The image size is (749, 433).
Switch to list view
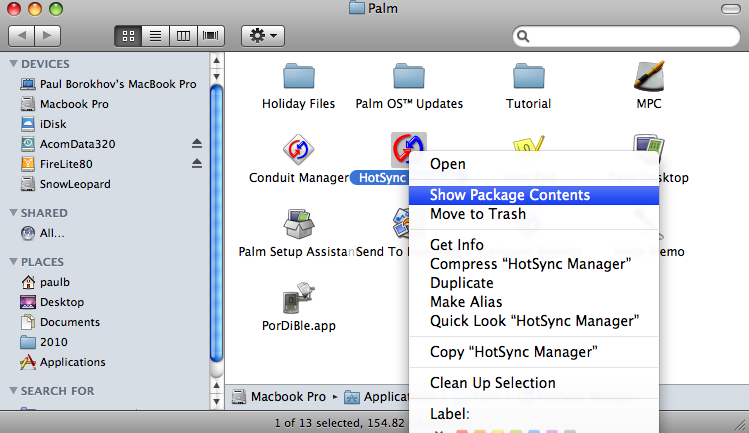[x=155, y=36]
